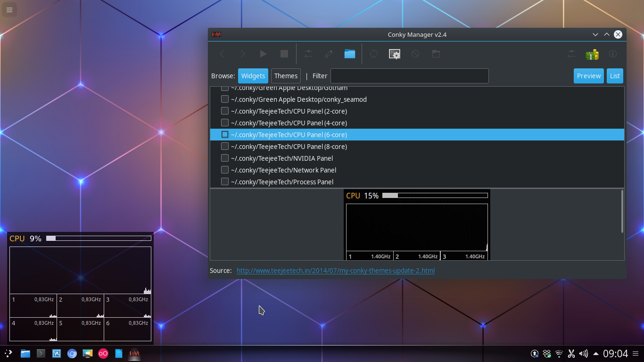This screenshot has height=362, width=644.
Task: Enable the TeejeeTech Network Panel widget
Action: click(x=225, y=170)
